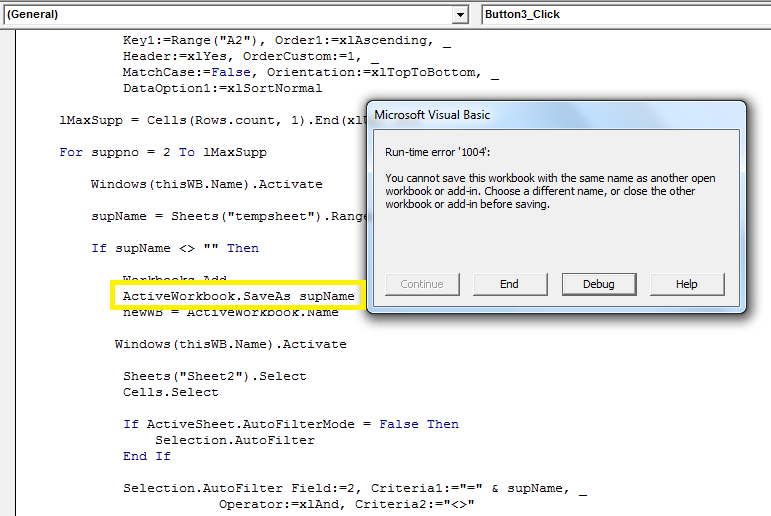Image resolution: width=771 pixels, height=516 pixels.
Task: Click the Operator:=xlAnd continuation line
Action: [345, 504]
